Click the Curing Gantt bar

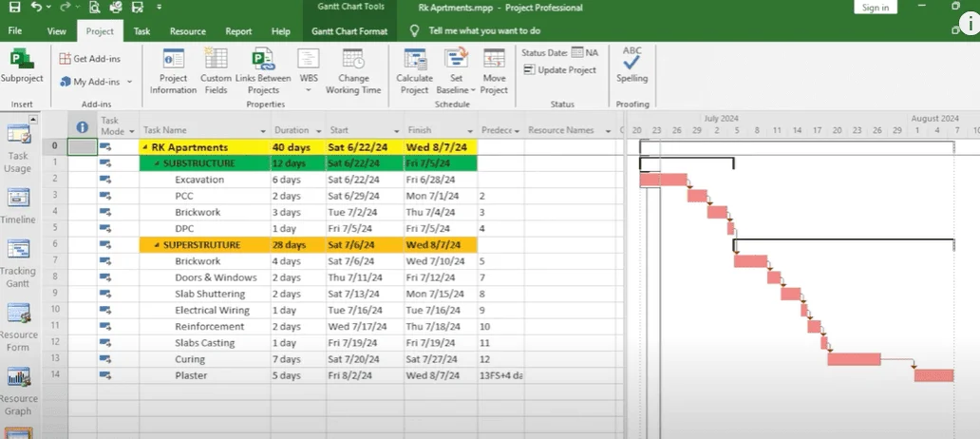click(x=854, y=359)
